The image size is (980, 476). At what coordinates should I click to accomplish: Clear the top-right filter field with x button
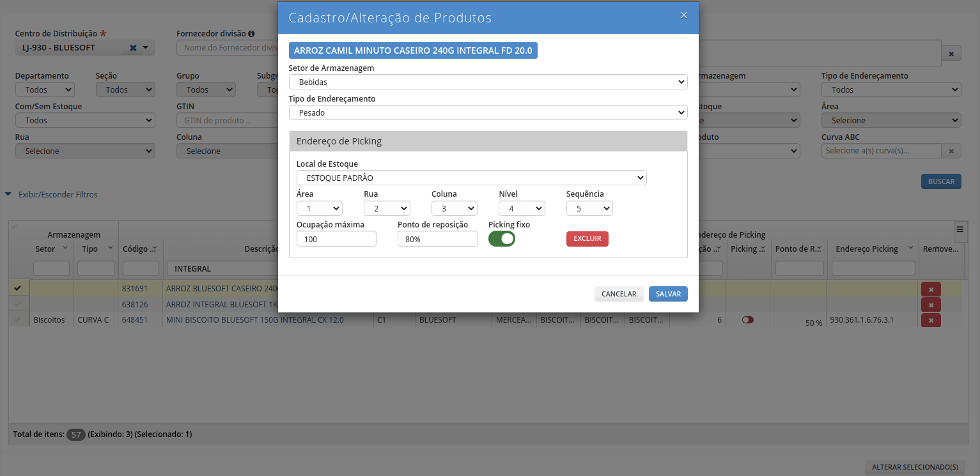pyautogui.click(x=951, y=54)
